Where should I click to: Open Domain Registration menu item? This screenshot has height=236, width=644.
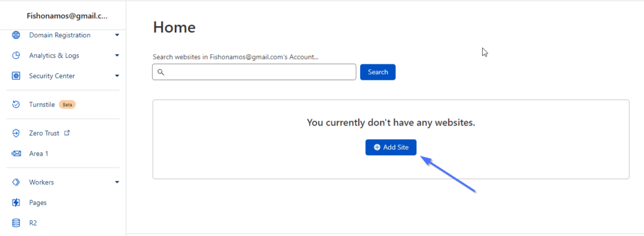[60, 36]
